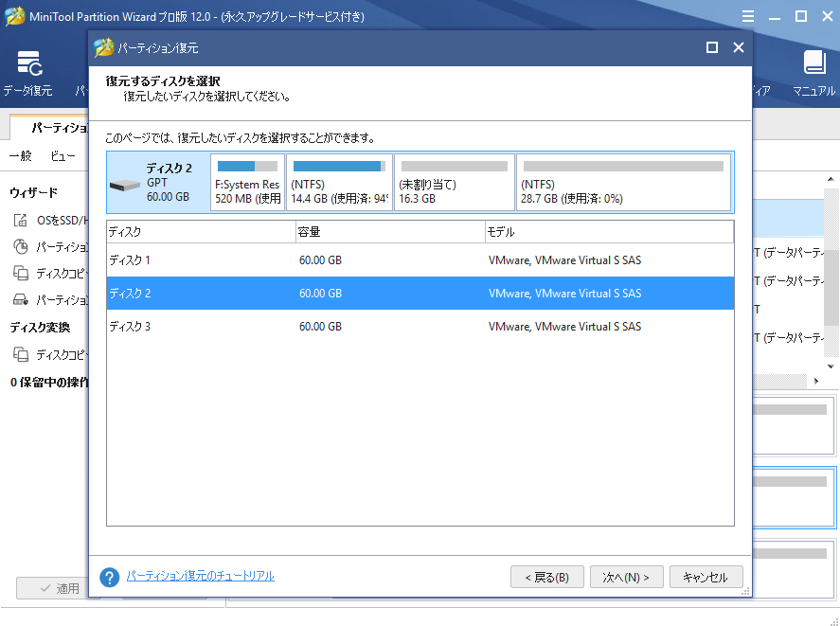The height and width of the screenshot is (626, 840).
Task: Click the 次へ(N) > button
Action: click(x=626, y=577)
